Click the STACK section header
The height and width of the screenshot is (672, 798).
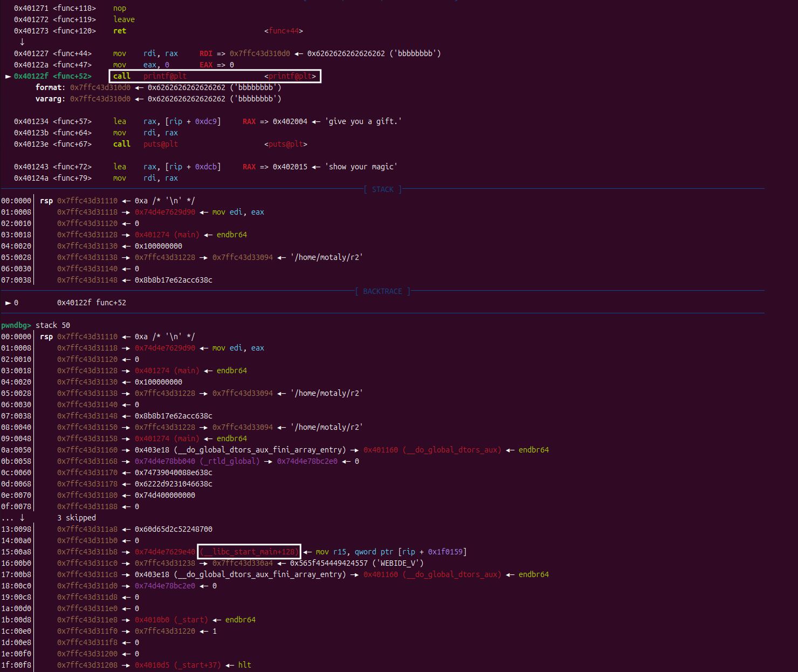[382, 189]
